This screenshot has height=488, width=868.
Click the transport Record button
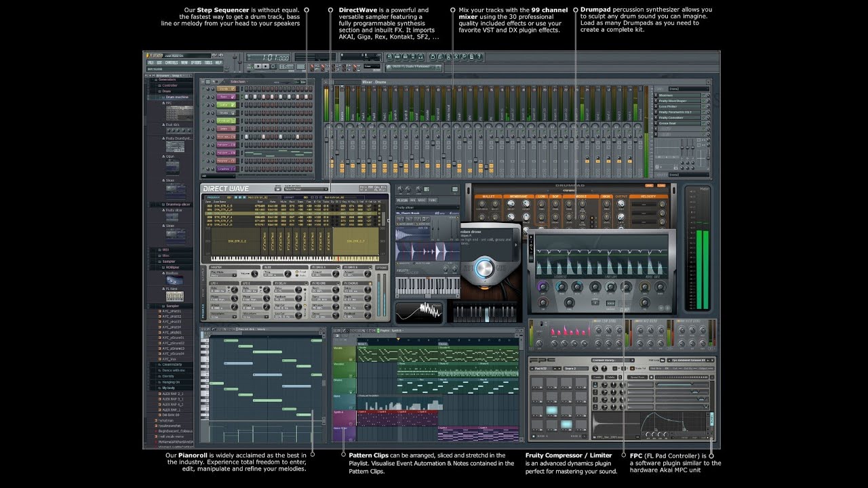click(273, 66)
